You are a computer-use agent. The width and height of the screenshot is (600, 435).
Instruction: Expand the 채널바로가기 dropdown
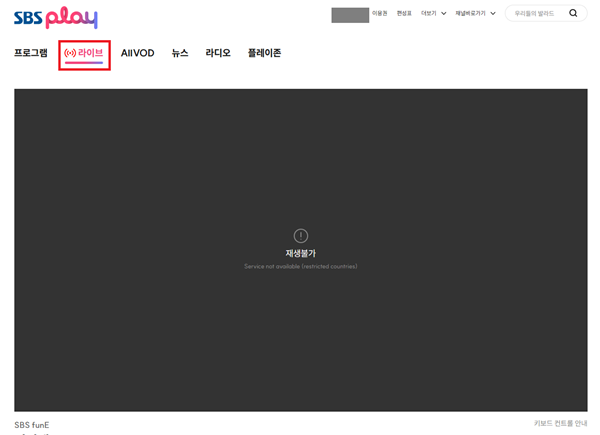click(475, 14)
